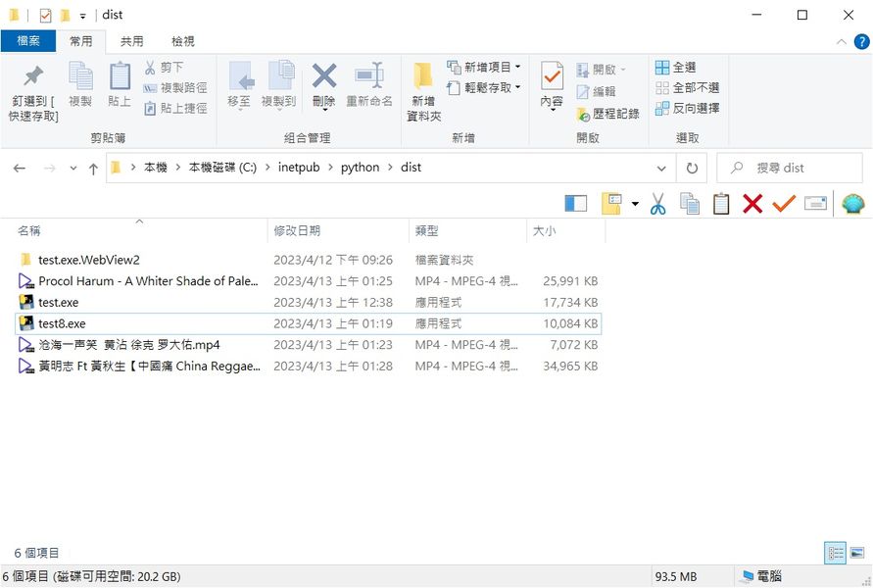Click the red X delete icon in toolbar
873x588 pixels.
coord(752,204)
